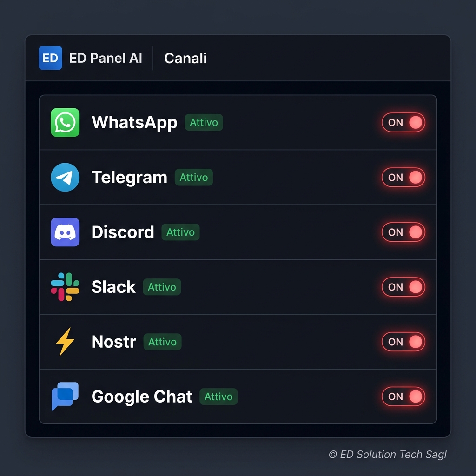Image resolution: width=476 pixels, height=476 pixels.
Task: Select the Telegram channel row
Action: [x=238, y=177]
